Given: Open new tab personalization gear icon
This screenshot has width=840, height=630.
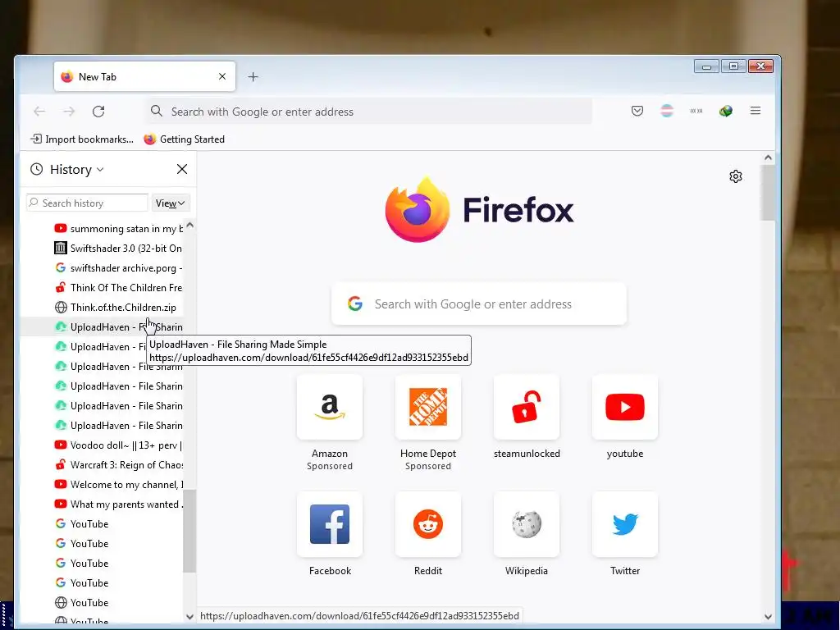Looking at the screenshot, I should pos(736,176).
